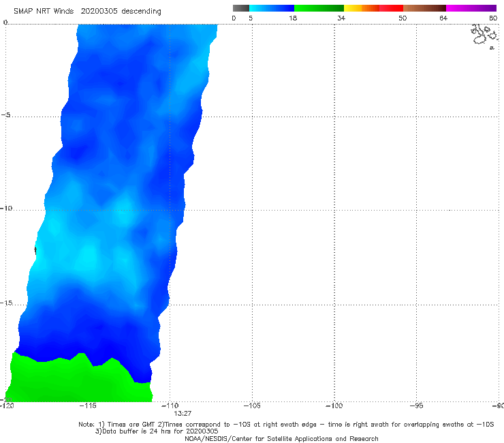Click the color bar label '34'
The height and width of the screenshot is (443, 504).
pyautogui.click(x=341, y=18)
